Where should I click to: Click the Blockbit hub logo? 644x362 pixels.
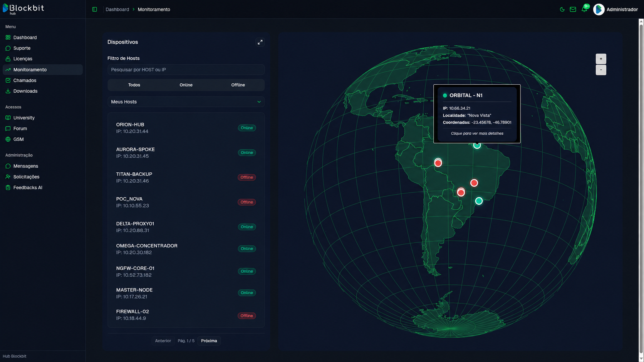(23, 9)
